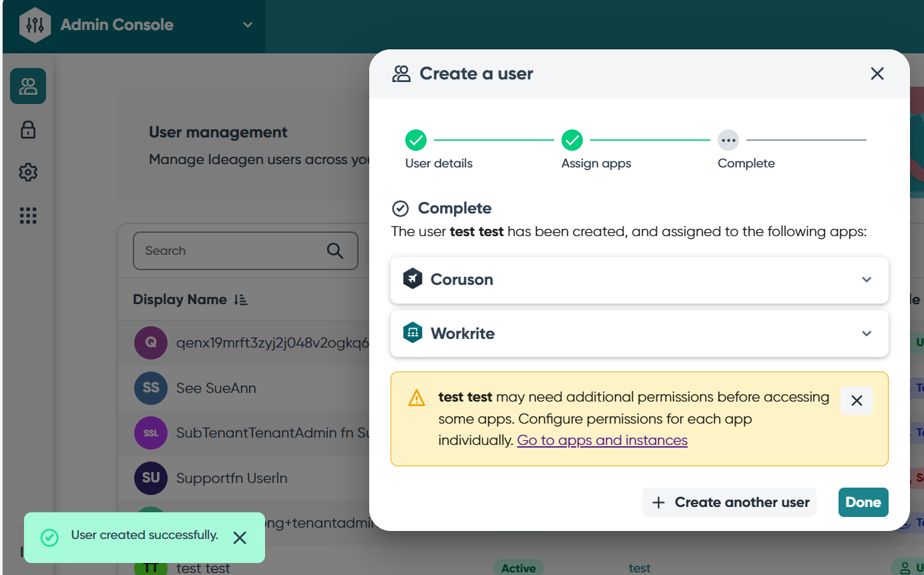Click the Workrite app icon
The width and height of the screenshot is (924, 575).
413,333
